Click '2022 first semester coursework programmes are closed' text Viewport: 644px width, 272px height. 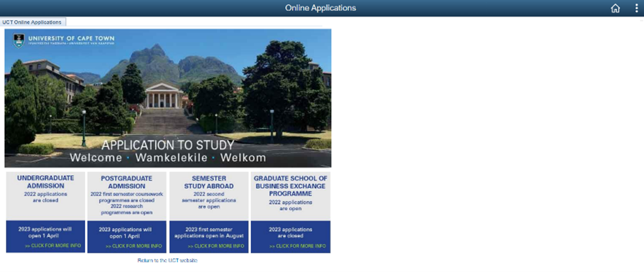coord(126,197)
